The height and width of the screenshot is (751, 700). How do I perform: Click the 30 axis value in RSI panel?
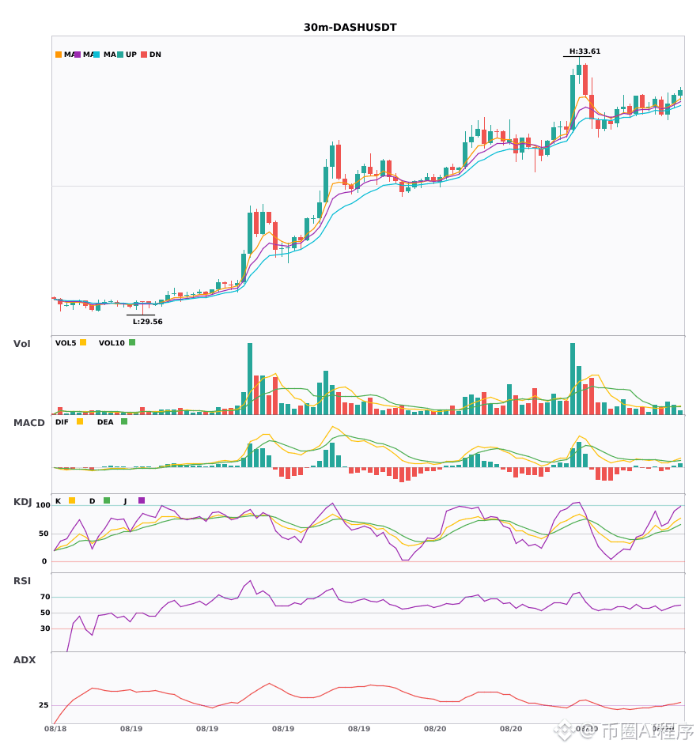tap(45, 628)
